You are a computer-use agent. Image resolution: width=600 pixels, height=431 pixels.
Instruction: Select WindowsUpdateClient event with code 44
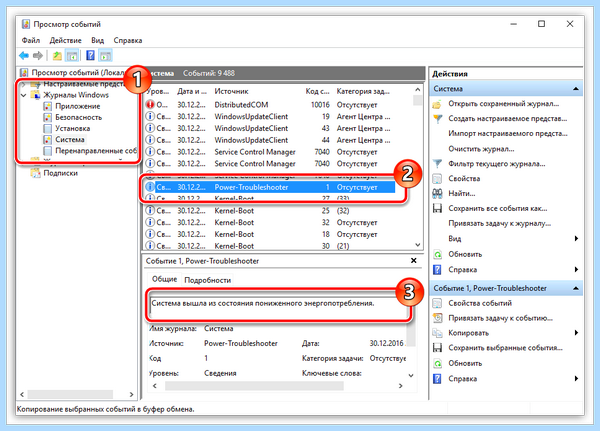click(x=270, y=140)
